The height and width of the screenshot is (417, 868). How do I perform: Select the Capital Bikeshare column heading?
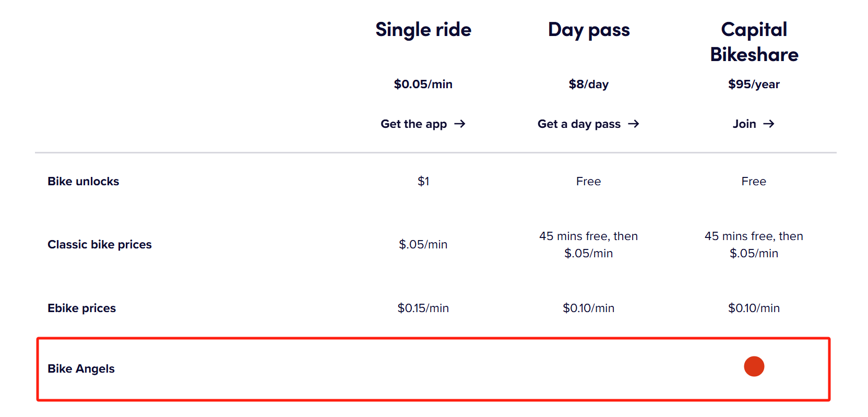coord(754,42)
